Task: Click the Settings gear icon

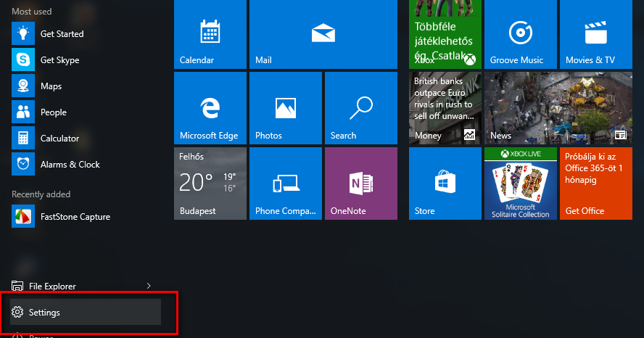Action: (17, 312)
